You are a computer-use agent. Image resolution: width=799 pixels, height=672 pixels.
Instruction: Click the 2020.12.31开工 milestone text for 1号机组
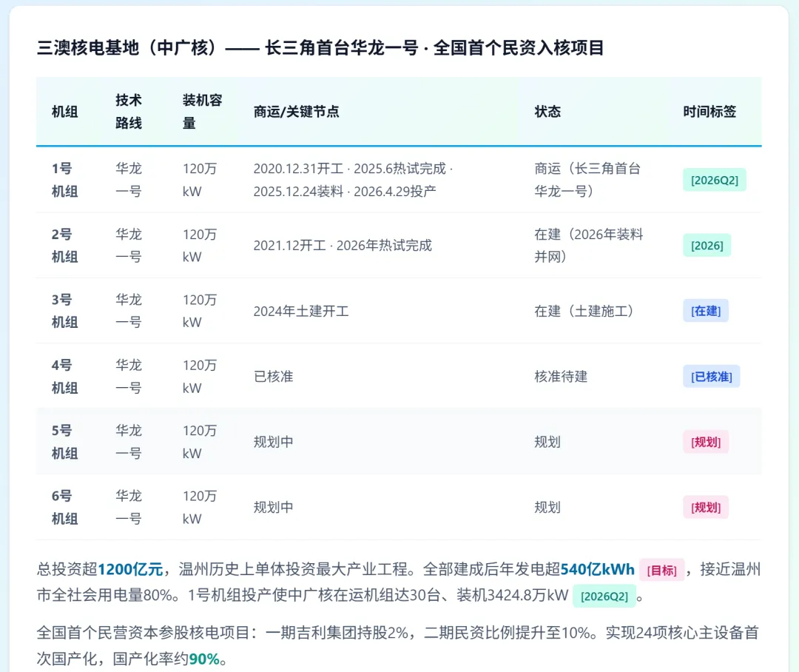(298, 169)
